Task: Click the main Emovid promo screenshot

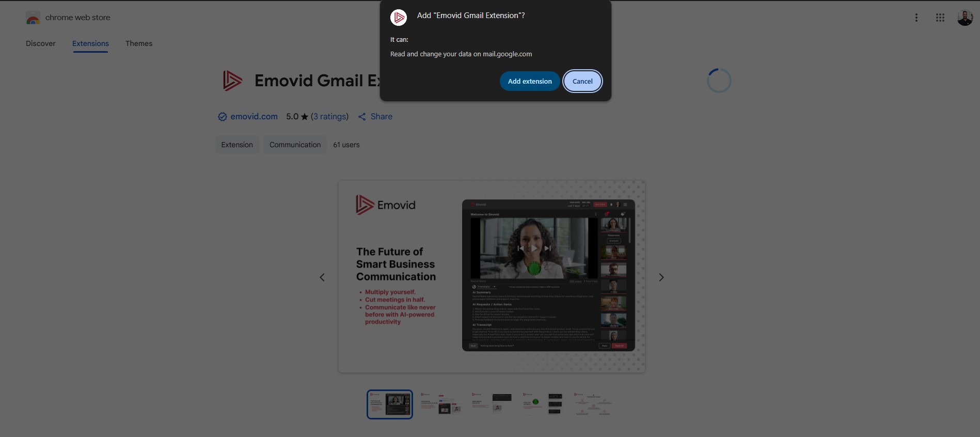Action: click(492, 276)
